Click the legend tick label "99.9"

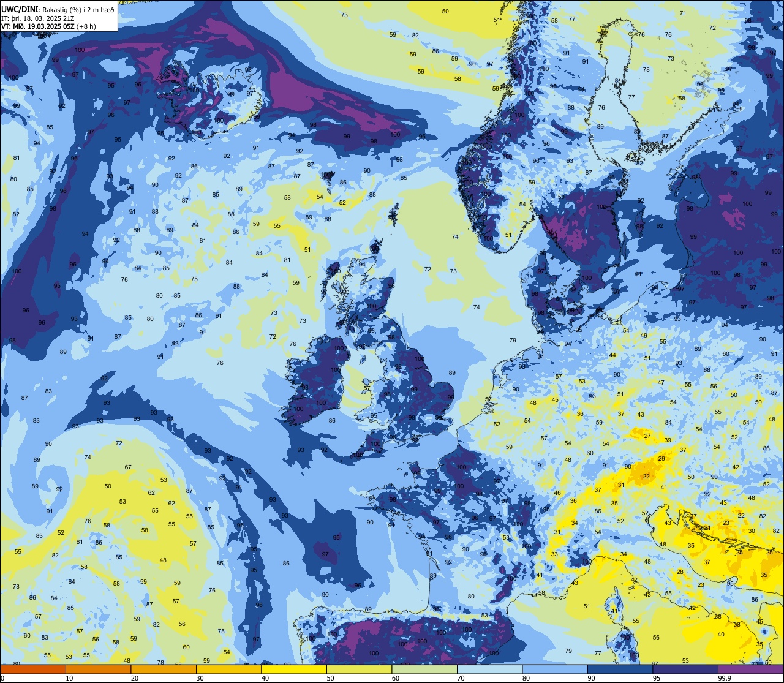tap(723, 678)
